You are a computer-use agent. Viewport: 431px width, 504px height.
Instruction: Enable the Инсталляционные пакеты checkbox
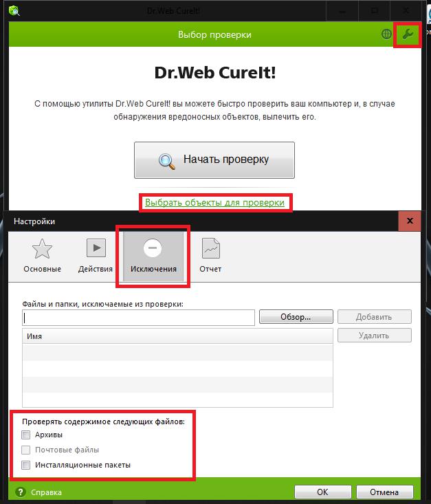[25, 465]
